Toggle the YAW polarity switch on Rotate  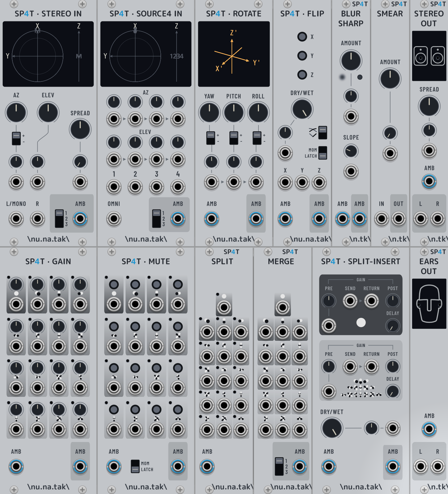tap(211, 138)
